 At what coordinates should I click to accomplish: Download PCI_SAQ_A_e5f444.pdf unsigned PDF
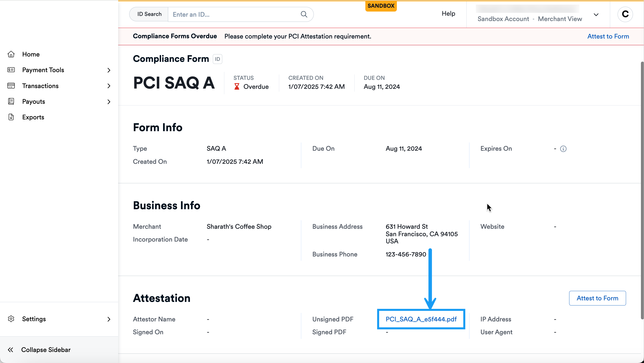click(421, 319)
